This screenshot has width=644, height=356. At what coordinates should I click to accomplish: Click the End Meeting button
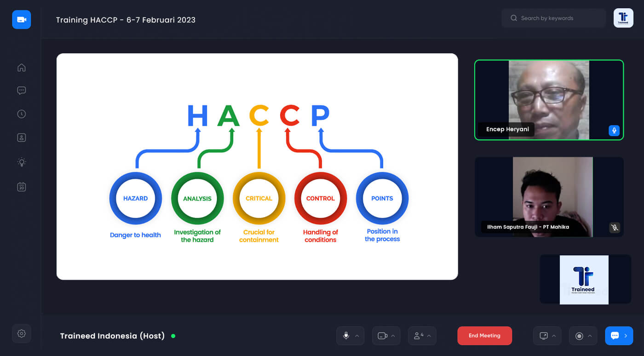pos(484,336)
